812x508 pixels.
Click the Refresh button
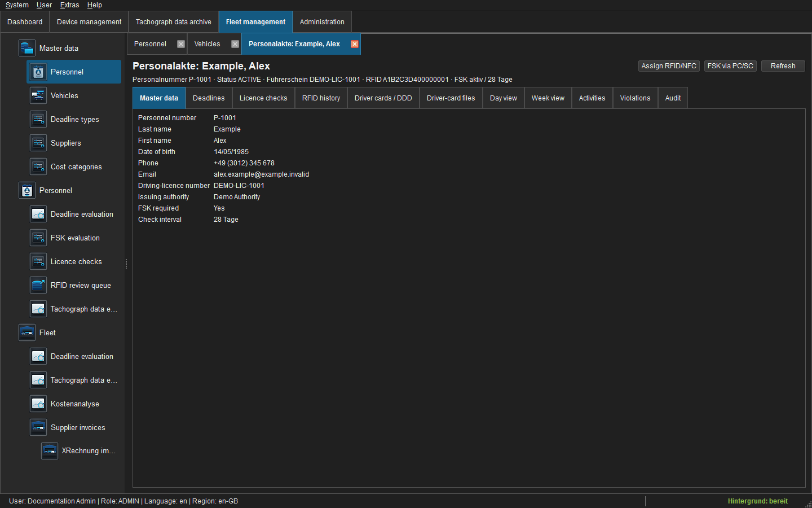(783, 66)
